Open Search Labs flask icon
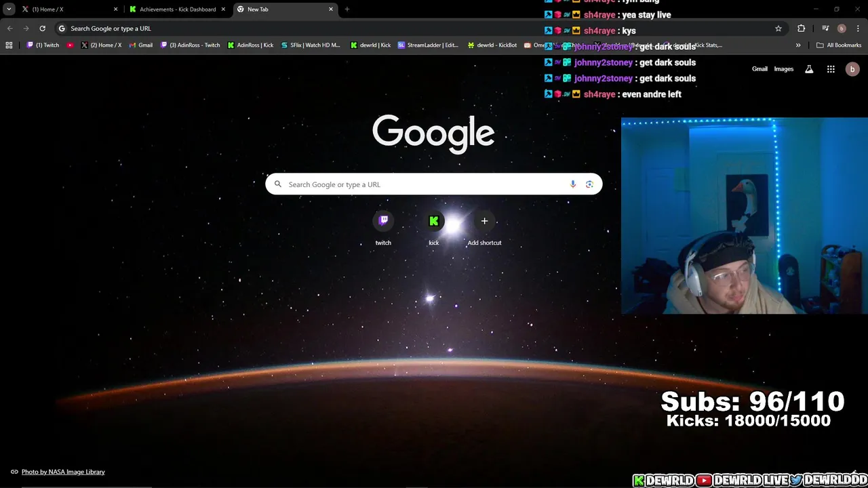Viewport: 868px width, 488px height. point(809,69)
